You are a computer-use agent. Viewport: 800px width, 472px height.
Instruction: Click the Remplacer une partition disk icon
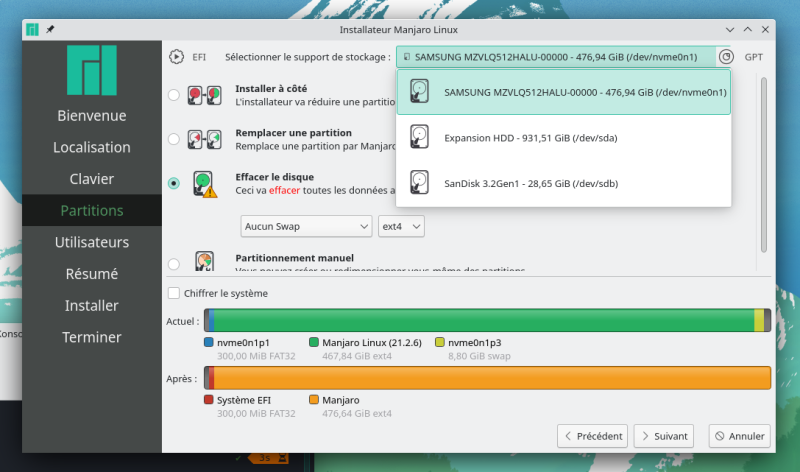[204, 139]
